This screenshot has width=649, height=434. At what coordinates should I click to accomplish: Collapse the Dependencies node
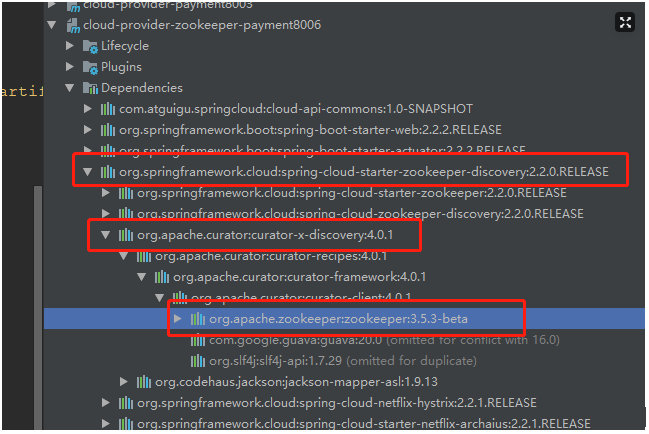pyautogui.click(x=70, y=88)
